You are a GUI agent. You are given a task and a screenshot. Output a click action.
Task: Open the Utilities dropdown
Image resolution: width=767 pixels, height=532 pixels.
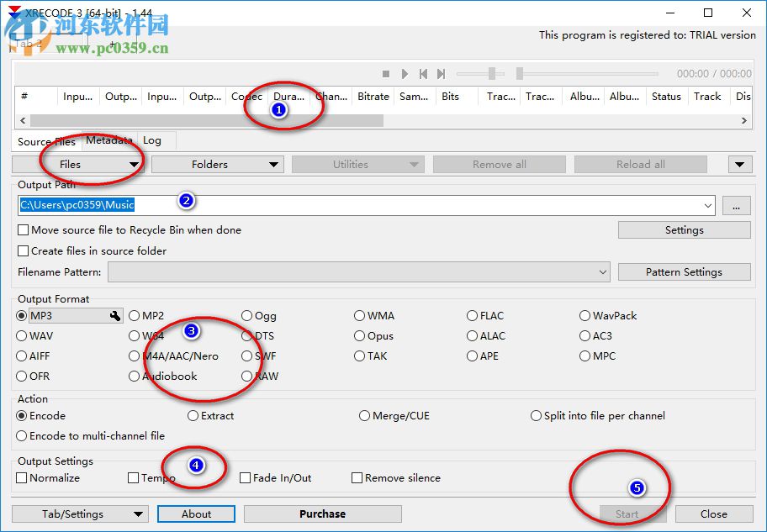[358, 164]
